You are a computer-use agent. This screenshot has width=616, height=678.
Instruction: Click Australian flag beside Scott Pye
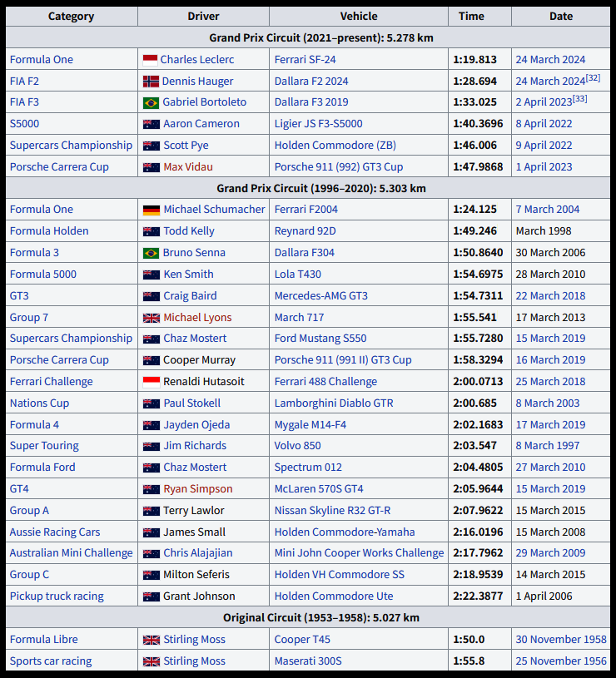[152, 146]
